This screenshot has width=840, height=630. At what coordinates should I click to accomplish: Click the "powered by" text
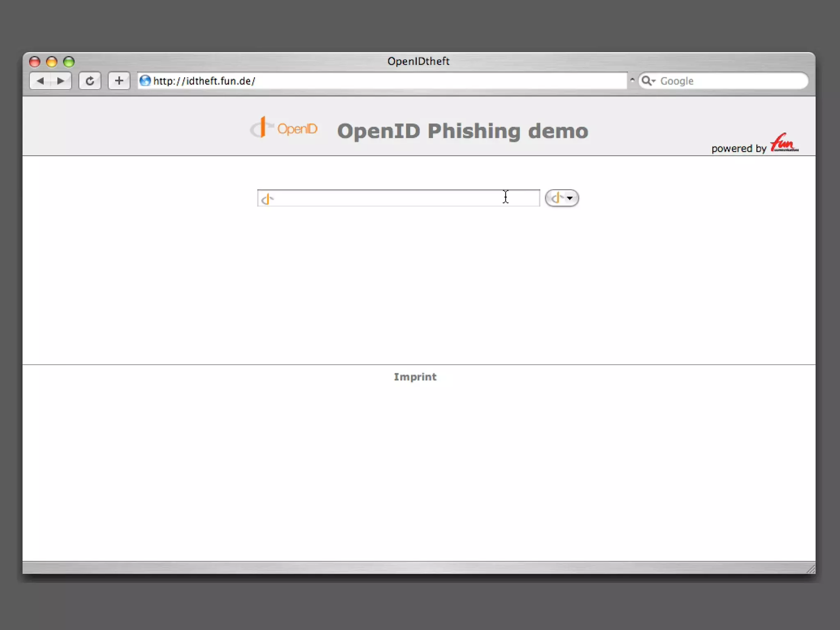click(739, 148)
